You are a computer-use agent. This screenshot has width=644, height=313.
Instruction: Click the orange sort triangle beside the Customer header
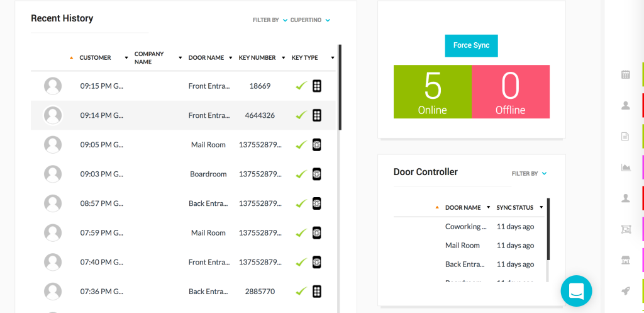point(72,58)
